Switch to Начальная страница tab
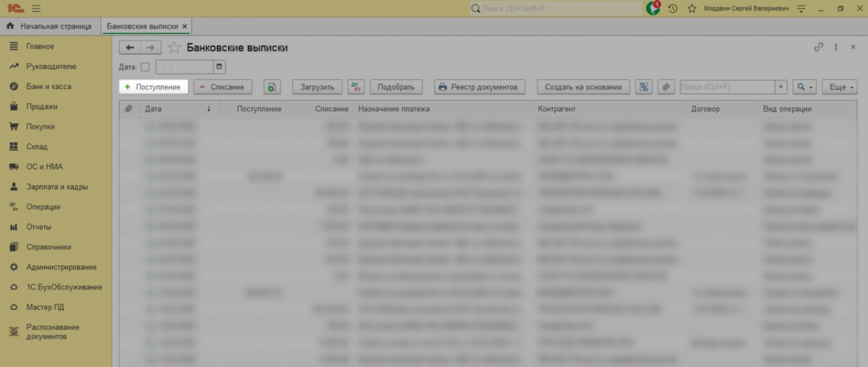868x367 pixels. tap(50, 26)
